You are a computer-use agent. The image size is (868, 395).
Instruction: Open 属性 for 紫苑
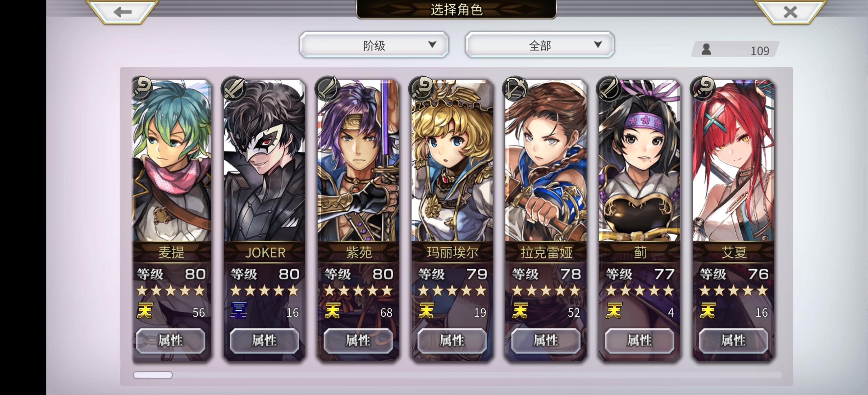click(x=358, y=341)
